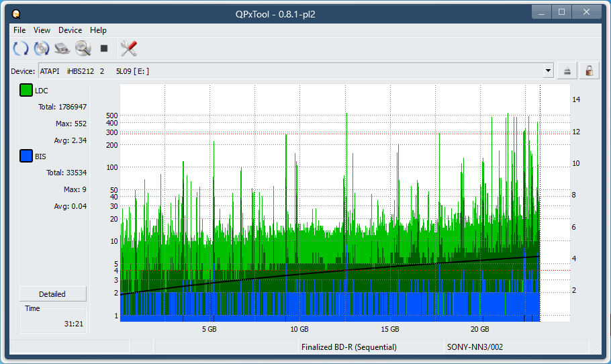The image size is (611, 364).
Task: Click the load media info disc icon
Action: pyautogui.click(x=42, y=48)
